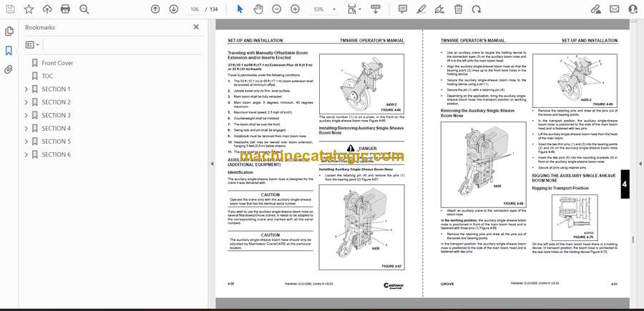The width and height of the screenshot is (644, 311).
Task: Select the SECTION 3 bookmark label
Action: [x=56, y=115]
